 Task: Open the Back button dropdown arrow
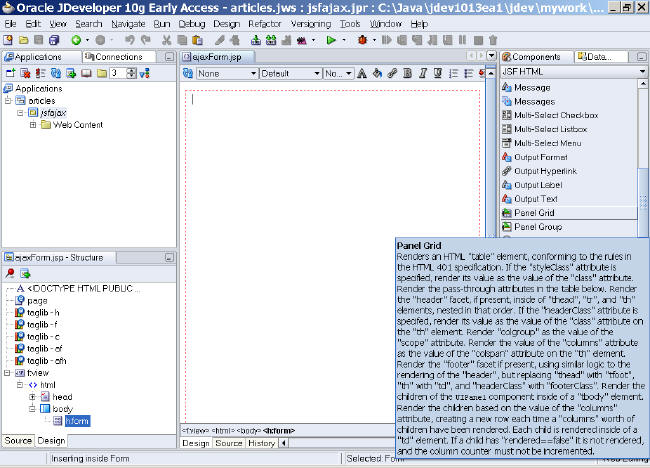pos(87,40)
